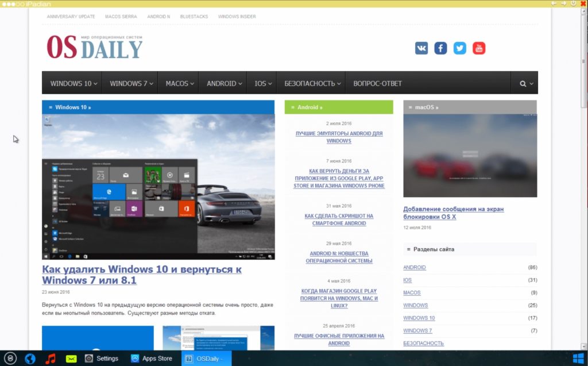Expand the БЕЗОПАСНОСТЬ navigation menu
The width and height of the screenshot is (588, 366).
(312, 83)
